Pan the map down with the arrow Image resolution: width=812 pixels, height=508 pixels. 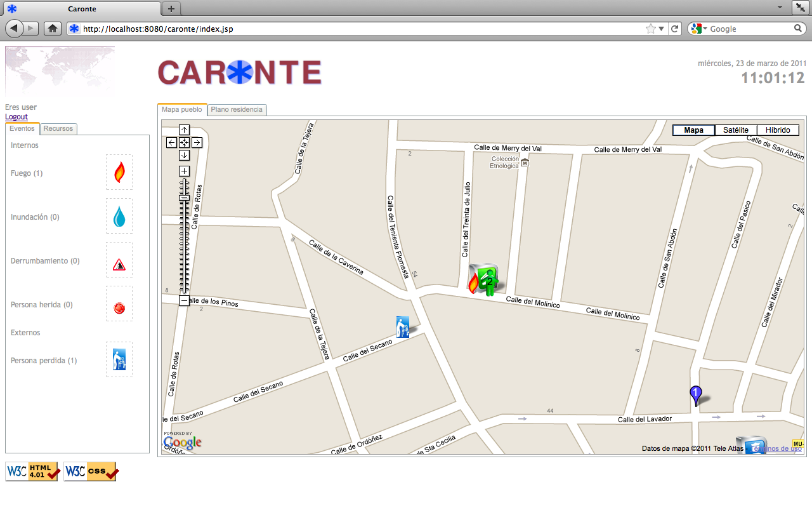coord(184,155)
